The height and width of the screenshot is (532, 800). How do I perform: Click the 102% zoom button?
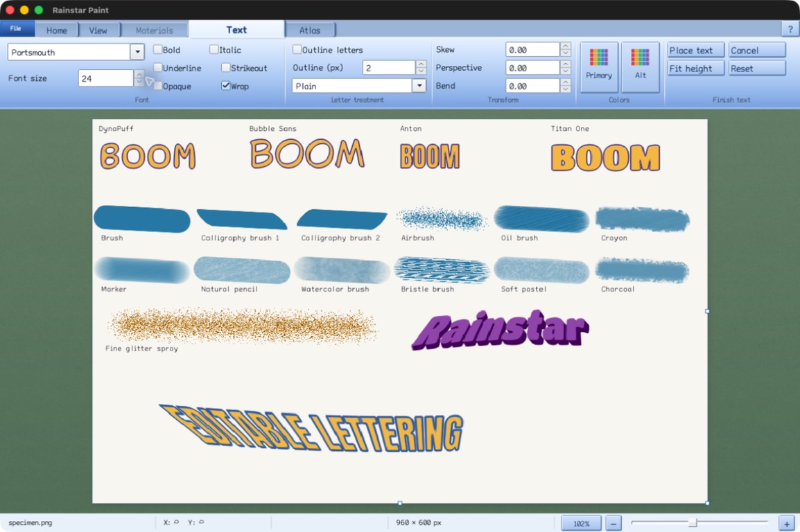(x=581, y=523)
